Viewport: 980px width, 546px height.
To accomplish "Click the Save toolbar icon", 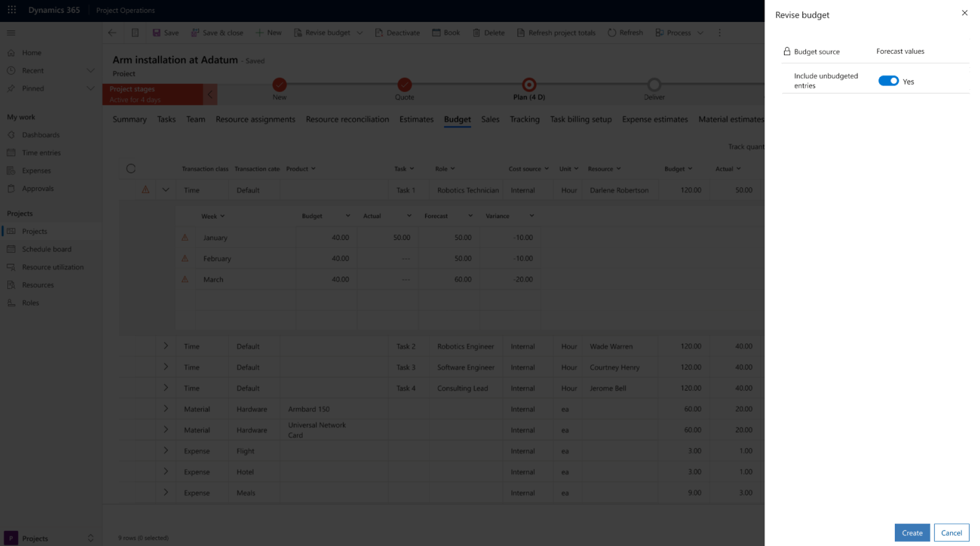I will 157,33.
